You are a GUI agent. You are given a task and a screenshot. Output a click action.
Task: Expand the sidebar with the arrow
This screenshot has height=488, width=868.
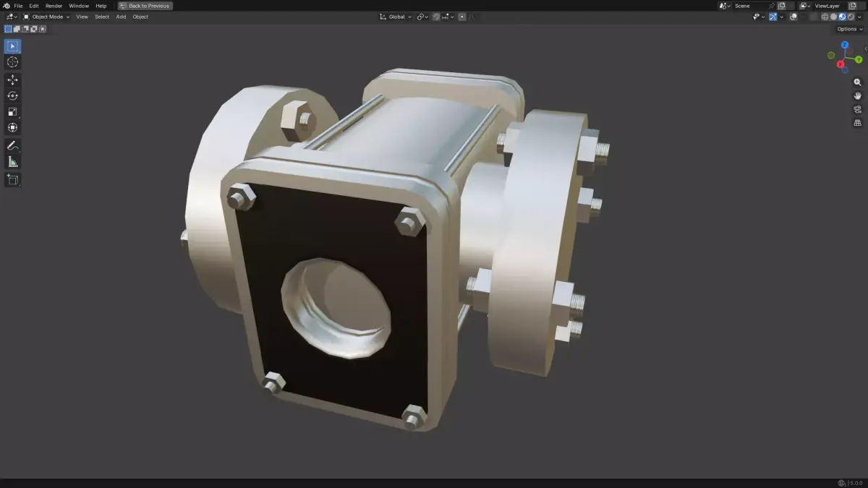click(x=866, y=49)
